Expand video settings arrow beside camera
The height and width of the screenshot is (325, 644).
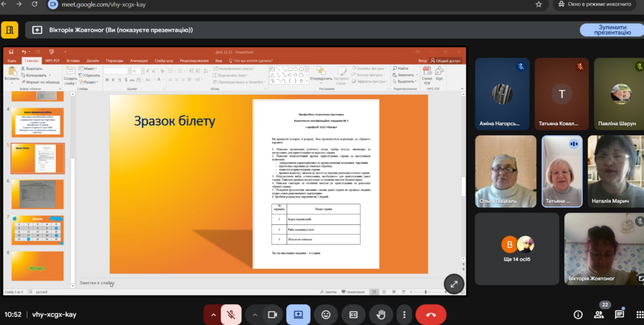[254, 314]
